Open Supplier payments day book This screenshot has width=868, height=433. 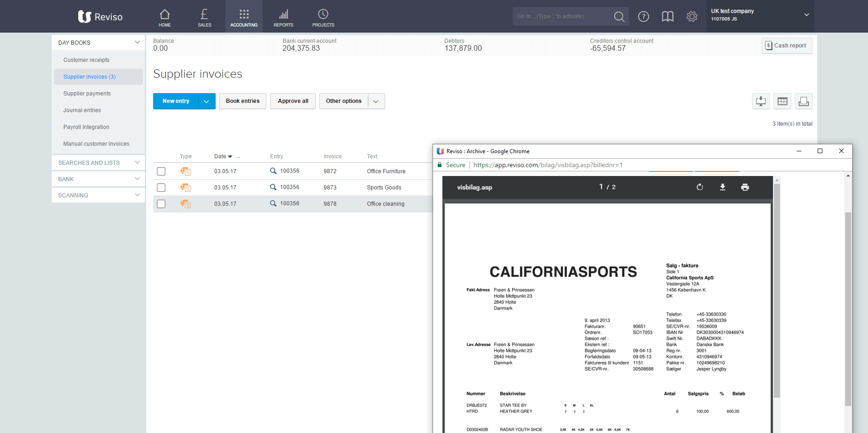[87, 94]
